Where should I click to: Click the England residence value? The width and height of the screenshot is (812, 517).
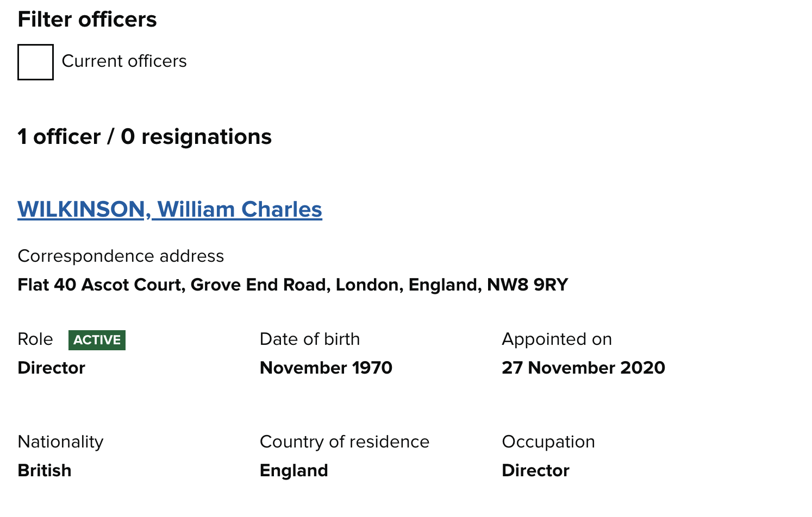[x=294, y=470]
